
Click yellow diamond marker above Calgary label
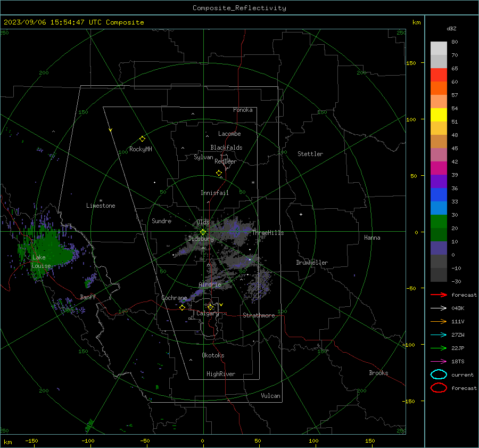tap(210, 307)
